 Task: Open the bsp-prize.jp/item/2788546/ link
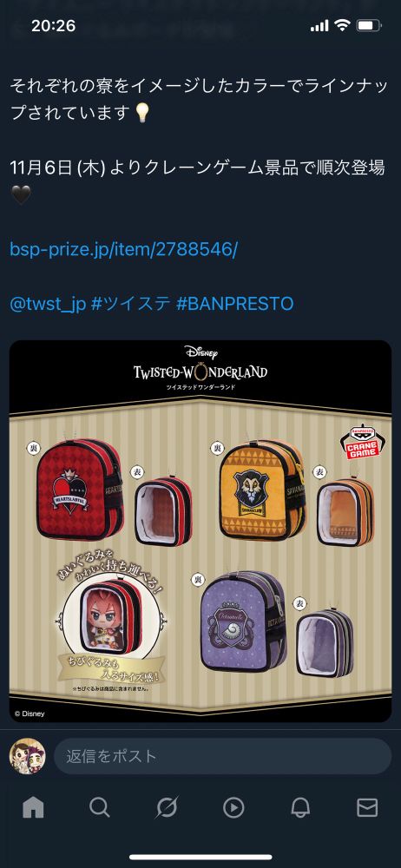(123, 250)
